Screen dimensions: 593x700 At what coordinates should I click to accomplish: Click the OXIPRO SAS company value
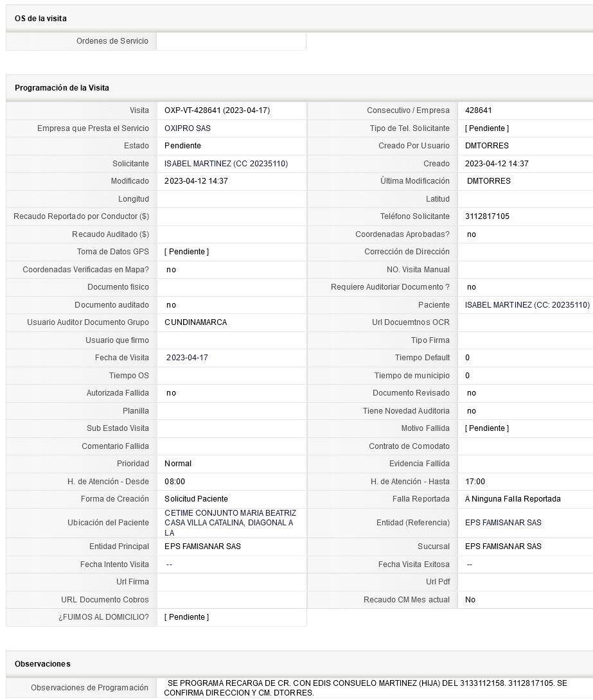(x=188, y=128)
